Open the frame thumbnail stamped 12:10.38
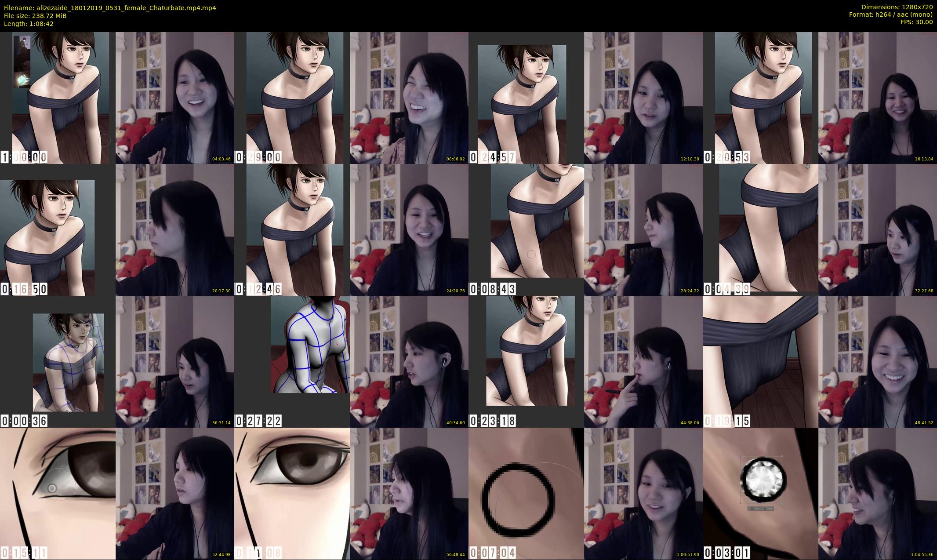The width and height of the screenshot is (937, 560). (x=585, y=98)
